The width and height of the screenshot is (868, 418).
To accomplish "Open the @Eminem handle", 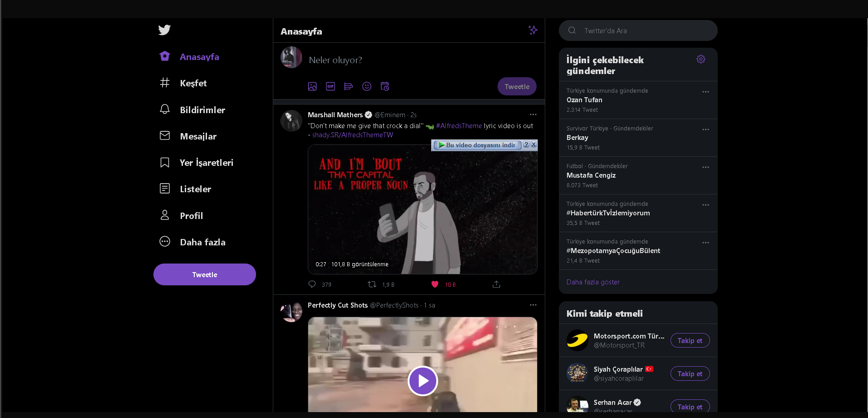I will [390, 115].
